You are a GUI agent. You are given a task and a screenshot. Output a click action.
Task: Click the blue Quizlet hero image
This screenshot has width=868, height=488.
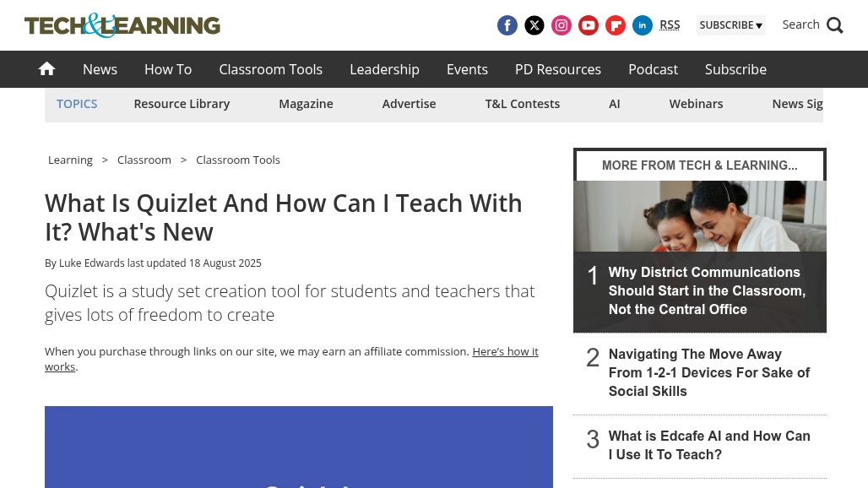[x=299, y=447]
